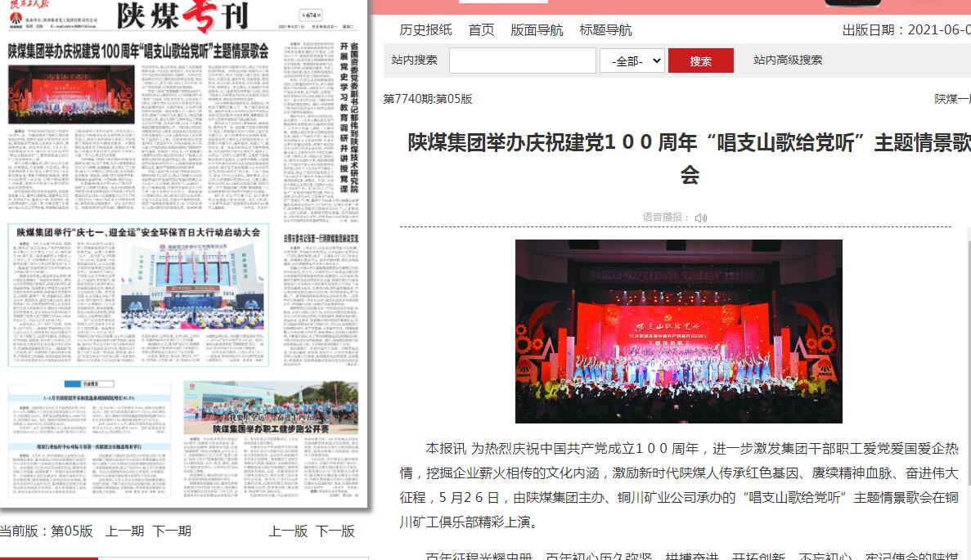Open the 历史报纸 menu item

coord(425,30)
